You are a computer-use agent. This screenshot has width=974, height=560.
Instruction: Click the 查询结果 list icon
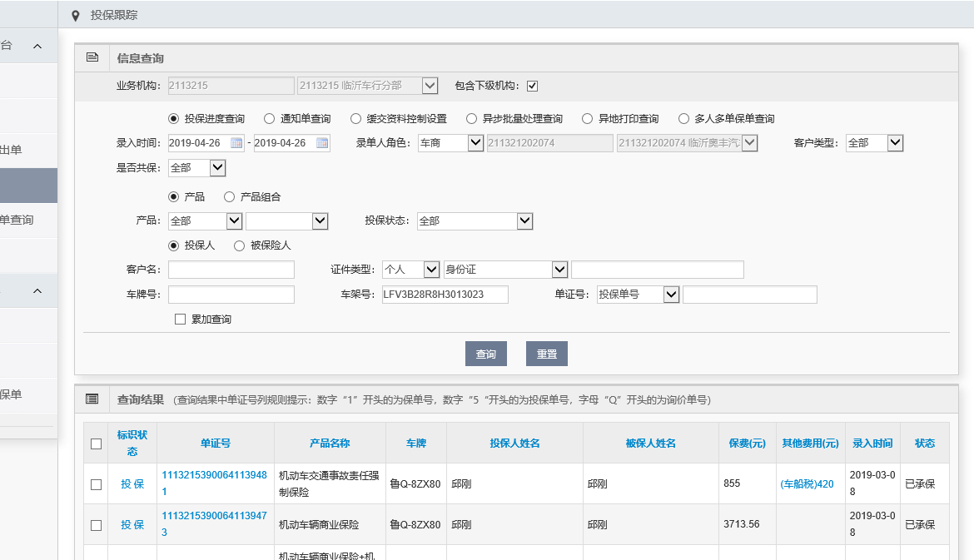point(92,399)
